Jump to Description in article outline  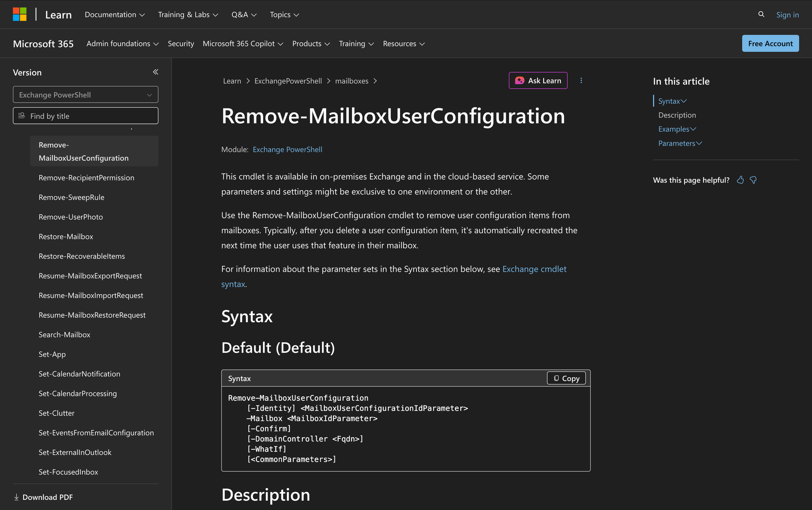click(677, 115)
